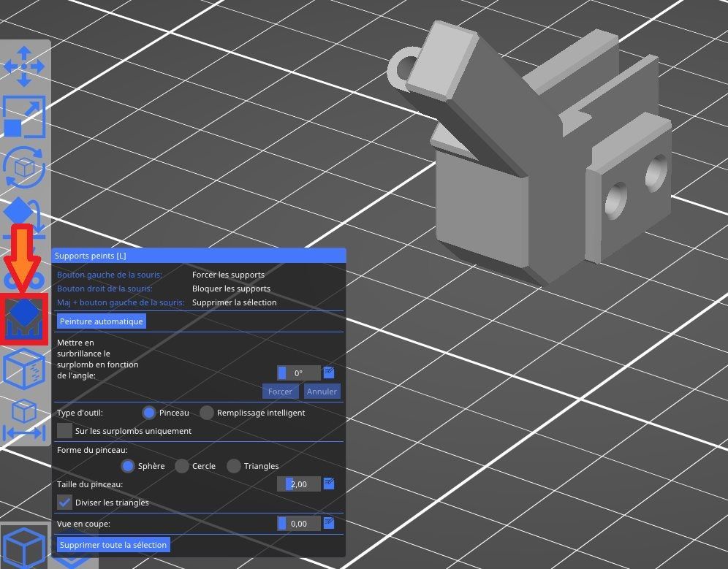Image resolution: width=728 pixels, height=569 pixels.
Task: Click the Type d'outil: label
Action: 80,413
